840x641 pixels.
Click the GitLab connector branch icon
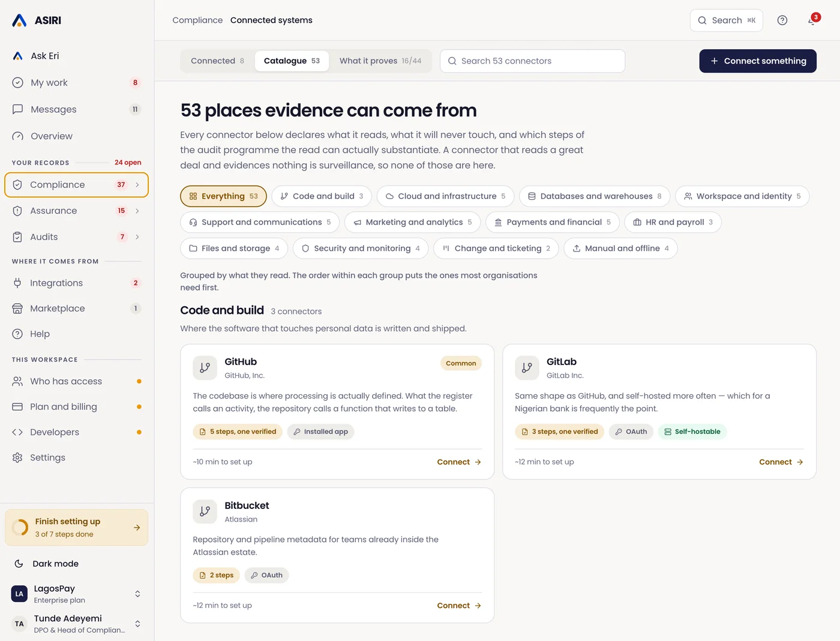click(x=527, y=368)
